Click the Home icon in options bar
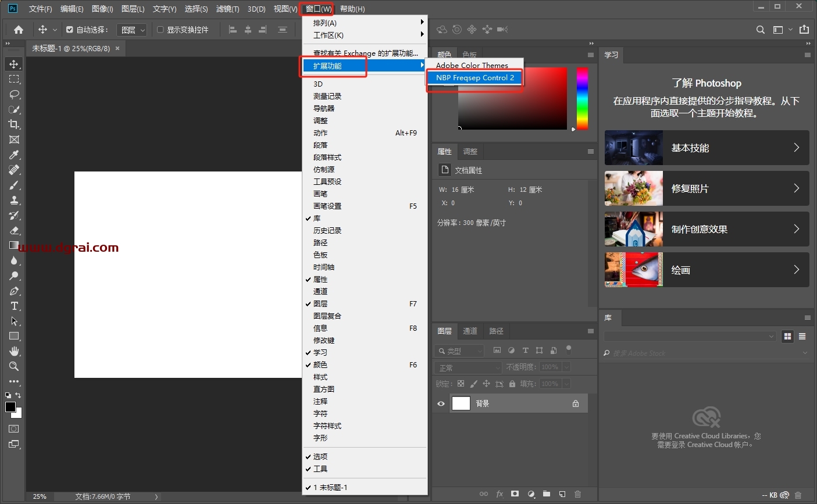The image size is (817, 504). [19, 30]
